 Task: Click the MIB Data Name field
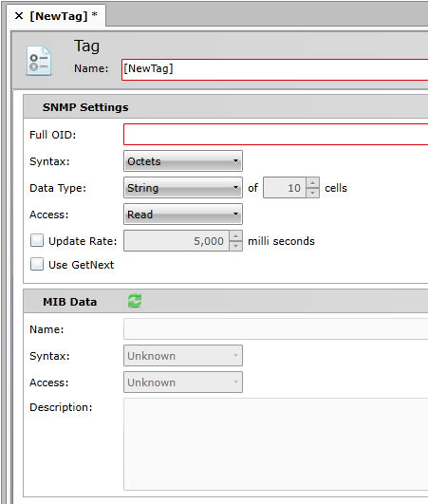point(276,328)
